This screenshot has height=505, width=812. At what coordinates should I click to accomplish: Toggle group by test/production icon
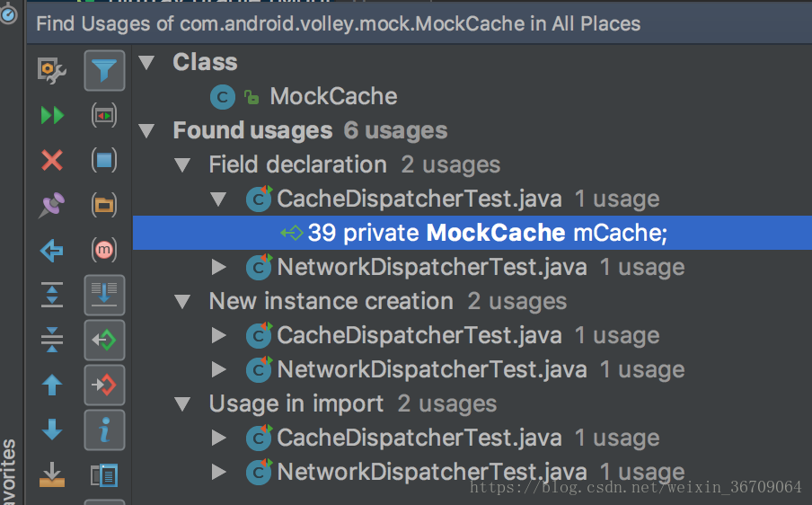(x=104, y=115)
